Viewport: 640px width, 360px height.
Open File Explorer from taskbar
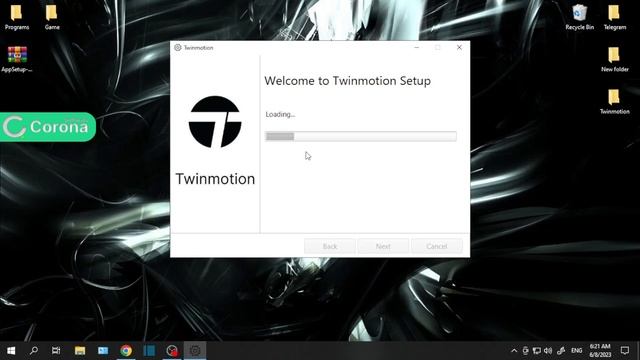80,351
